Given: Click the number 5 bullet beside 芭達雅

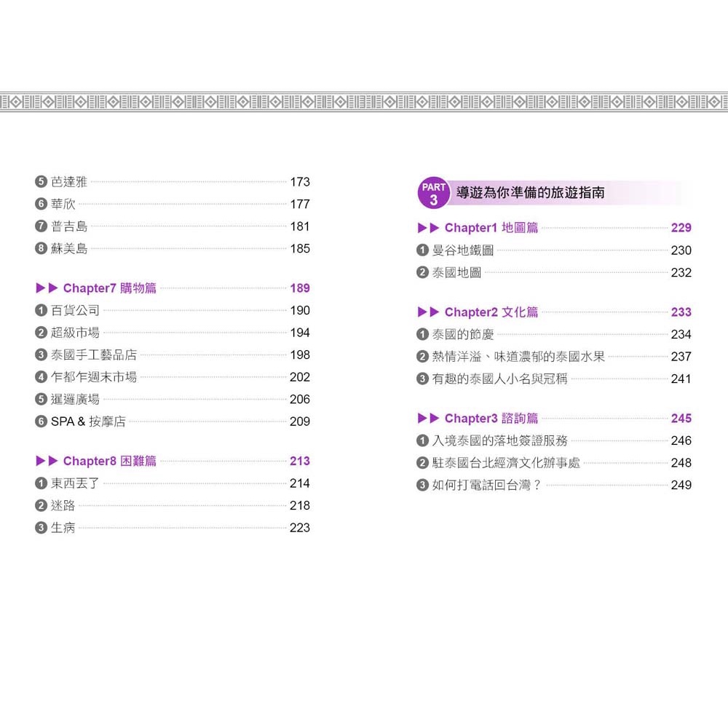Looking at the screenshot, I should [41, 182].
